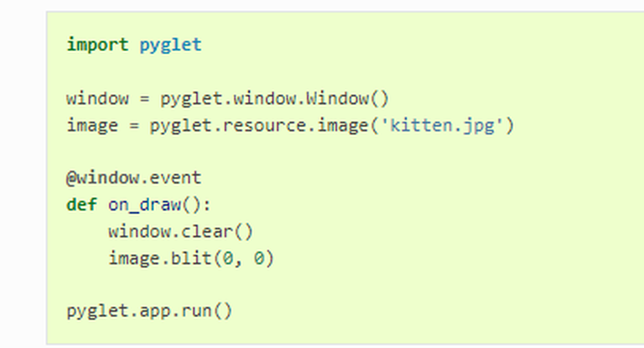The image size is (644, 348).
Task: Click the green 'def' keyword
Action: pos(82,204)
